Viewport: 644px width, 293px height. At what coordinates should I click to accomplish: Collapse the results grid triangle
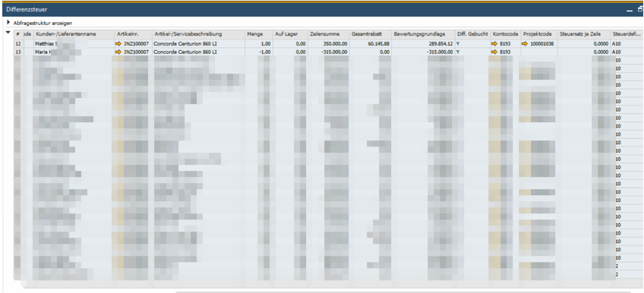click(x=8, y=32)
